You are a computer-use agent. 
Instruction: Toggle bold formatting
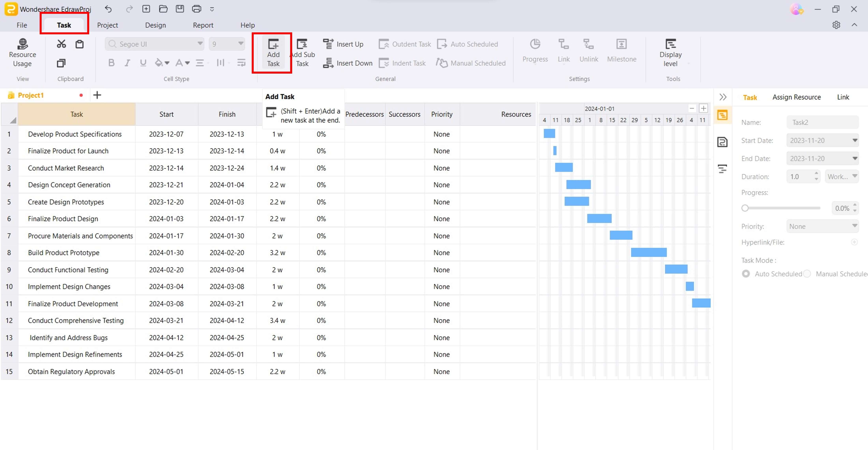(x=111, y=63)
